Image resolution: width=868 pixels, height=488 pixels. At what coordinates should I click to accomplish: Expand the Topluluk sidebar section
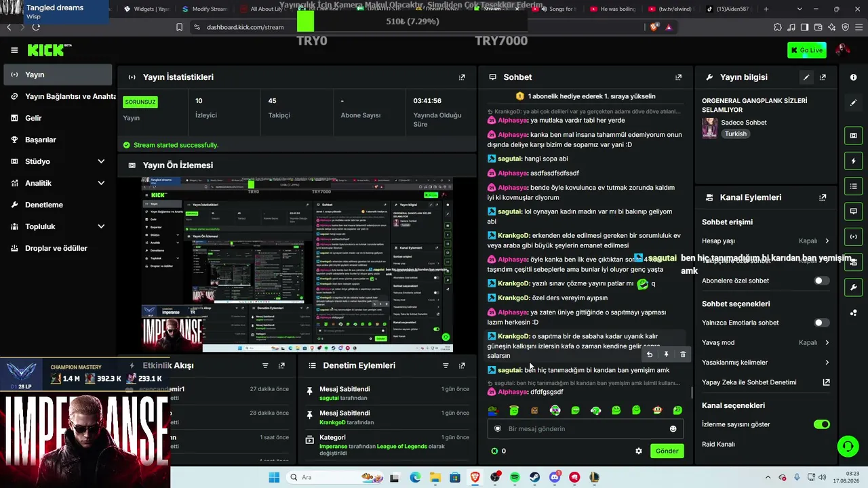pos(57,226)
